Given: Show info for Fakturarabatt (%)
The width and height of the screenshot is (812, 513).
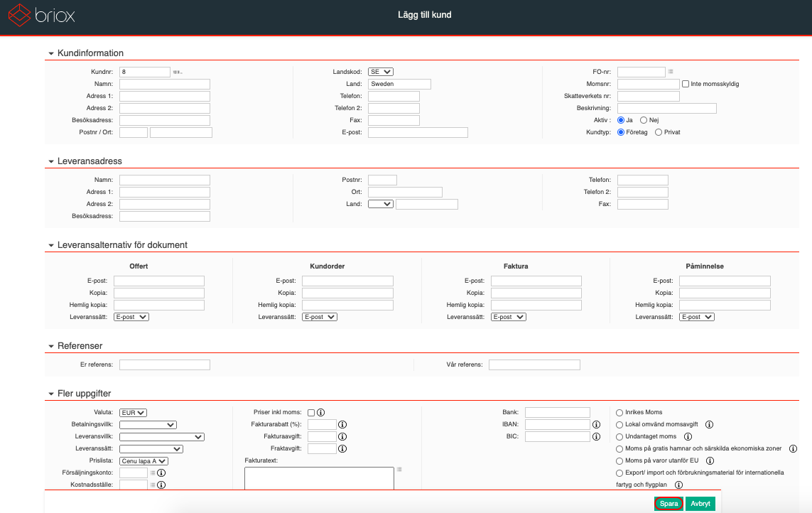Looking at the screenshot, I should pyautogui.click(x=342, y=424).
